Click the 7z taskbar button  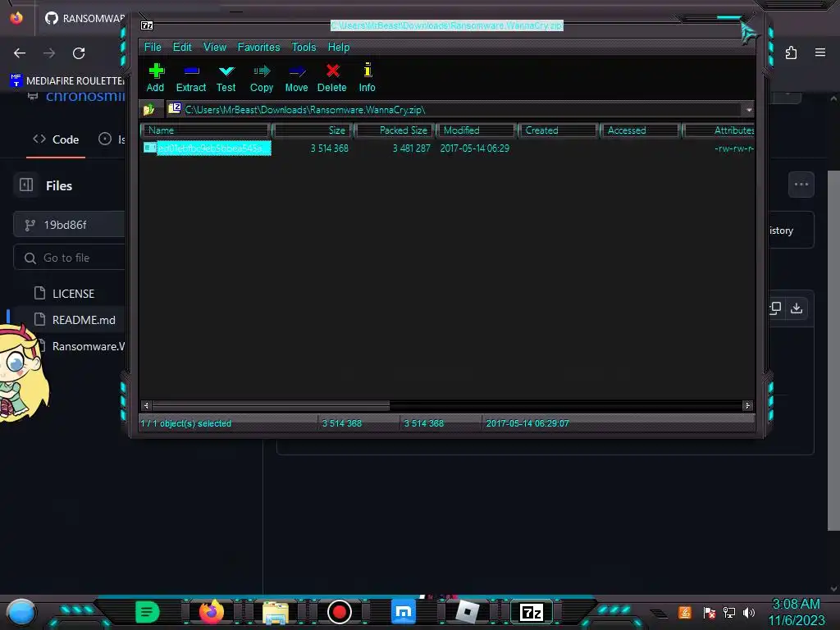(x=532, y=612)
